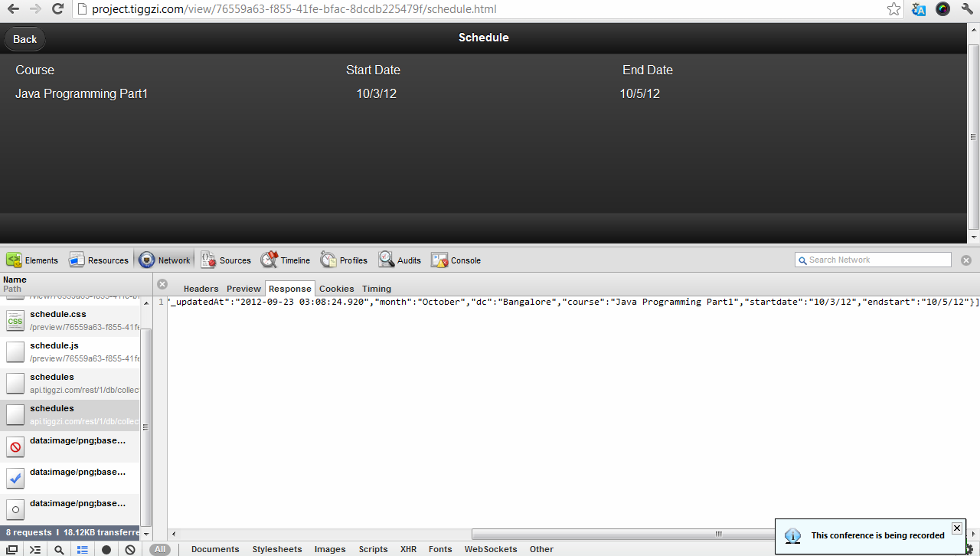
Task: Open the Elements panel in DevTools
Action: (x=32, y=260)
